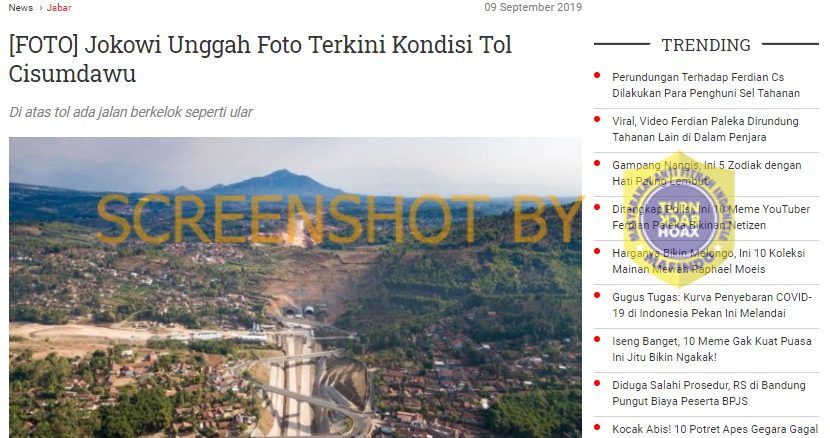The image size is (830, 438).
Task: Open trending story Viral Video Ferdian Paleka Dirundung
Action: click(x=705, y=129)
